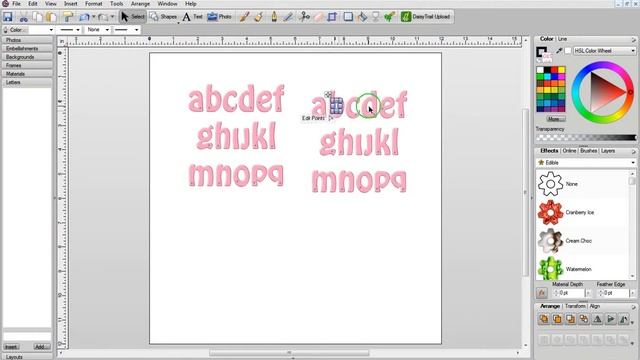Select the crop frame tool
The image size is (640, 360).
332,17
